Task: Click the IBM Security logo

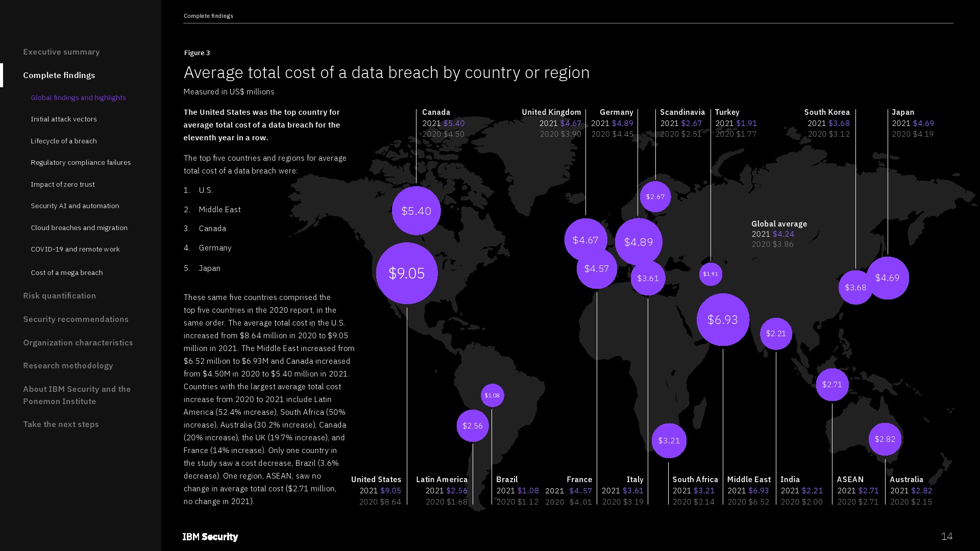Action: click(x=210, y=537)
